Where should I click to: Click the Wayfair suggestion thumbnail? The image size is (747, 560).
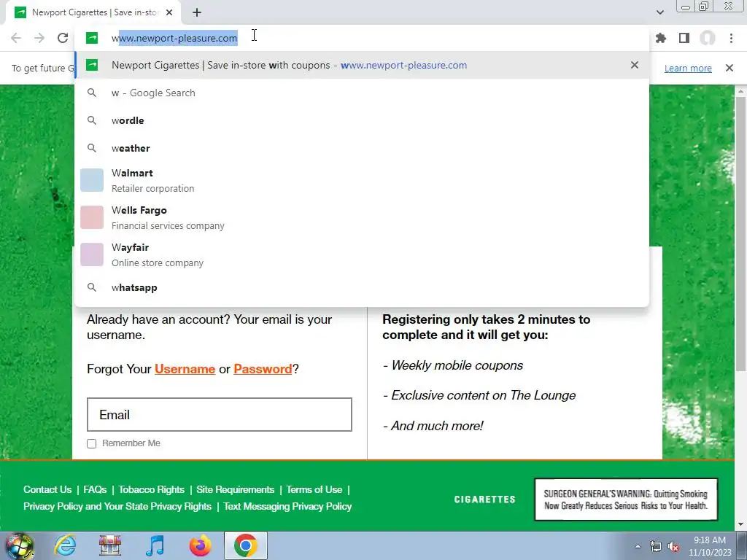(x=92, y=254)
